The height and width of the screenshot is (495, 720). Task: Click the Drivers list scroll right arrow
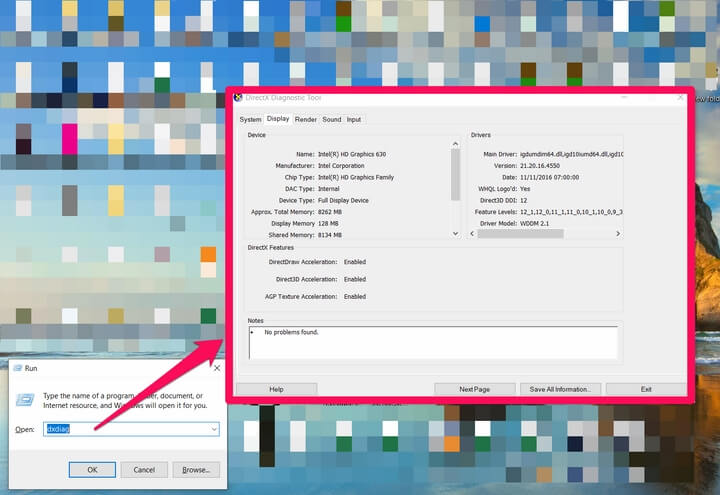(x=618, y=234)
